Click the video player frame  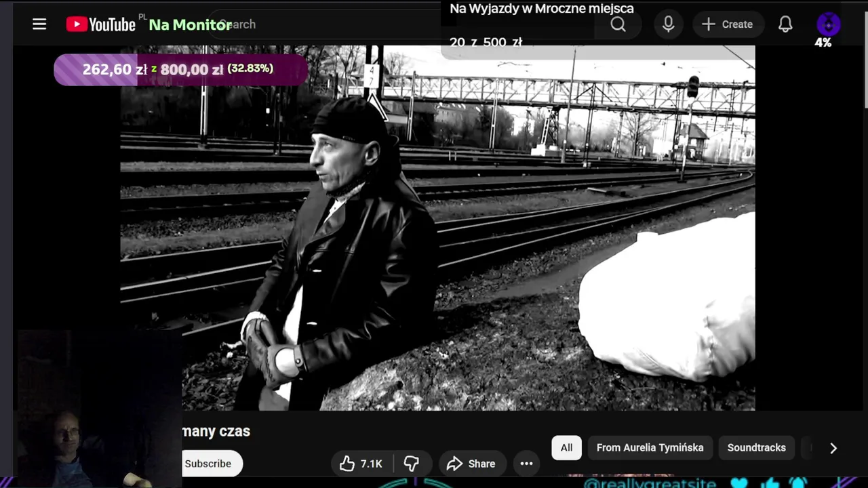[437, 228]
